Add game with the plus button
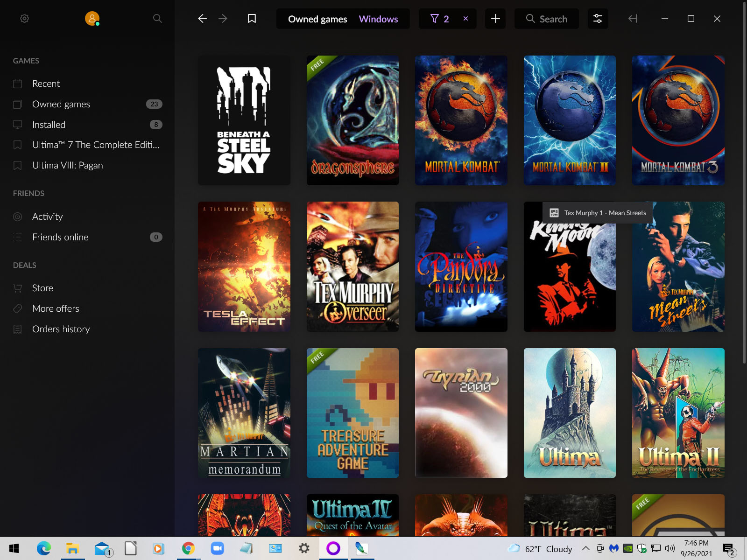Image resolution: width=747 pixels, height=560 pixels. click(x=495, y=19)
